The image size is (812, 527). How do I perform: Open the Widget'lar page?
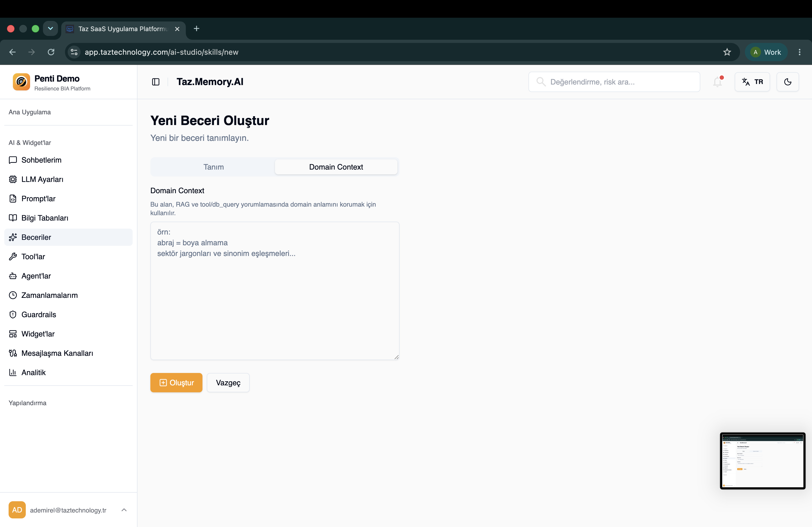pos(68,334)
